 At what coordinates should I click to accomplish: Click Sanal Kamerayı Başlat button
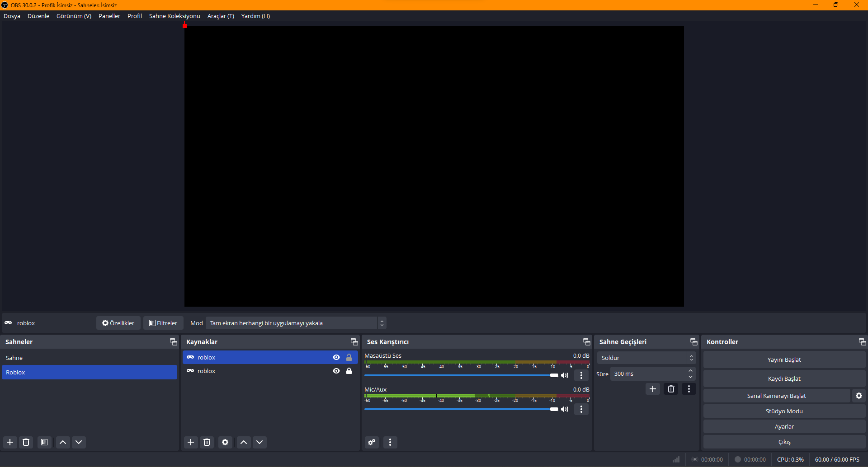[x=777, y=396]
